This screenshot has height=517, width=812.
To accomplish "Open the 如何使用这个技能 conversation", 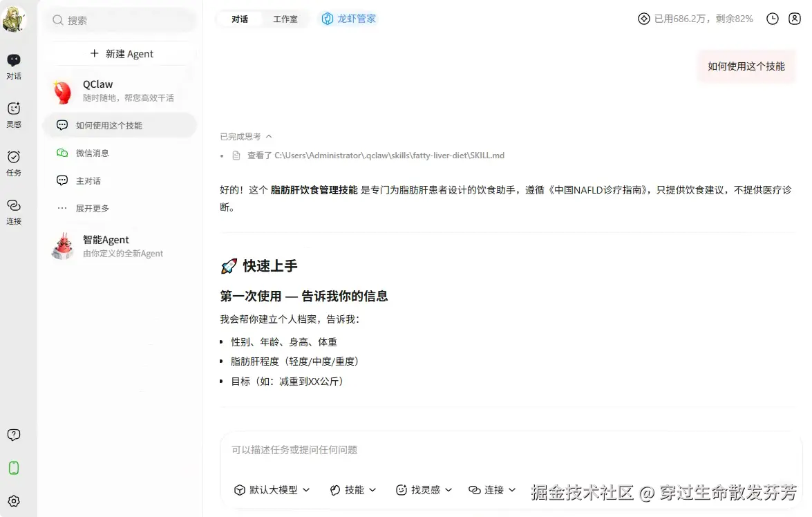I will (x=120, y=125).
